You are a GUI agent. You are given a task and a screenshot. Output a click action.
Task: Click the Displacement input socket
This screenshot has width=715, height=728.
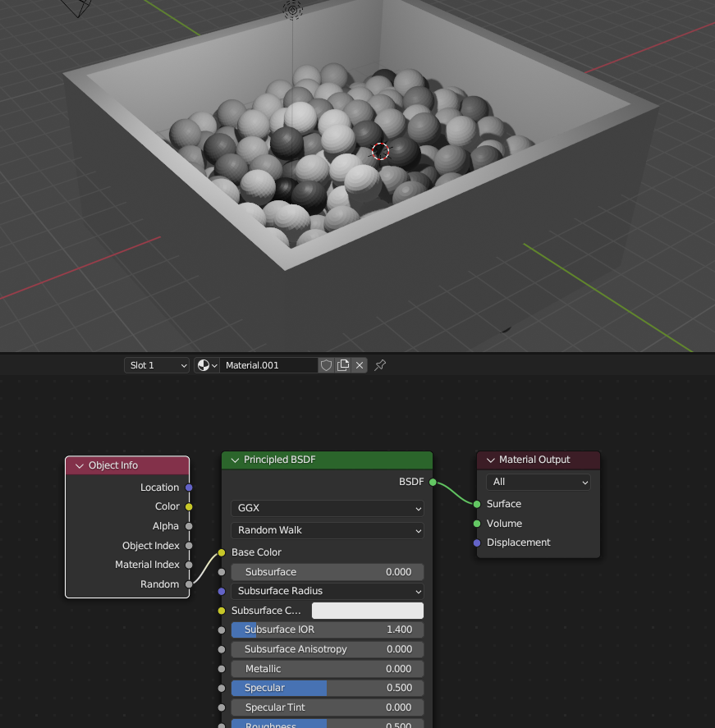(477, 543)
